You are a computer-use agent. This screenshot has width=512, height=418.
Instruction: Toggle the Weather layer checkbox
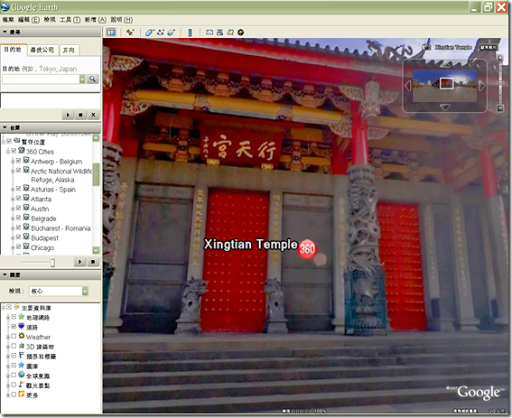click(x=14, y=336)
